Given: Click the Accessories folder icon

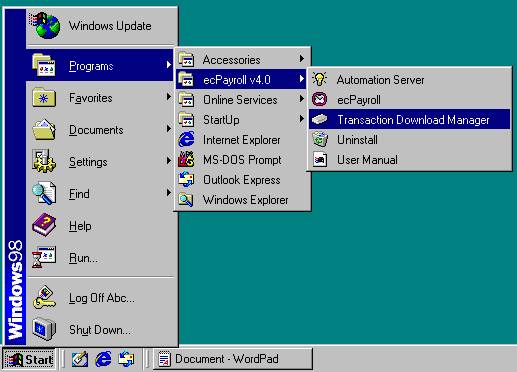Looking at the screenshot, I should pyautogui.click(x=186, y=59).
